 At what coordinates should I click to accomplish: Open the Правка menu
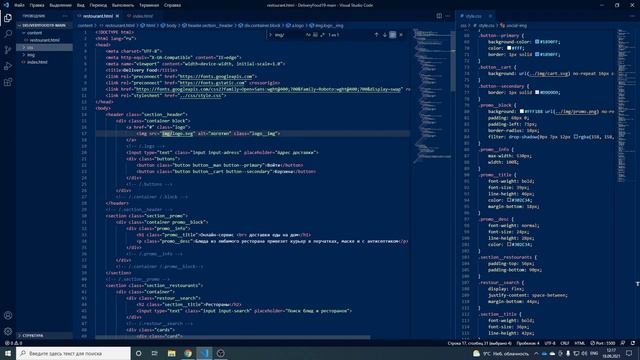[x=37, y=5]
